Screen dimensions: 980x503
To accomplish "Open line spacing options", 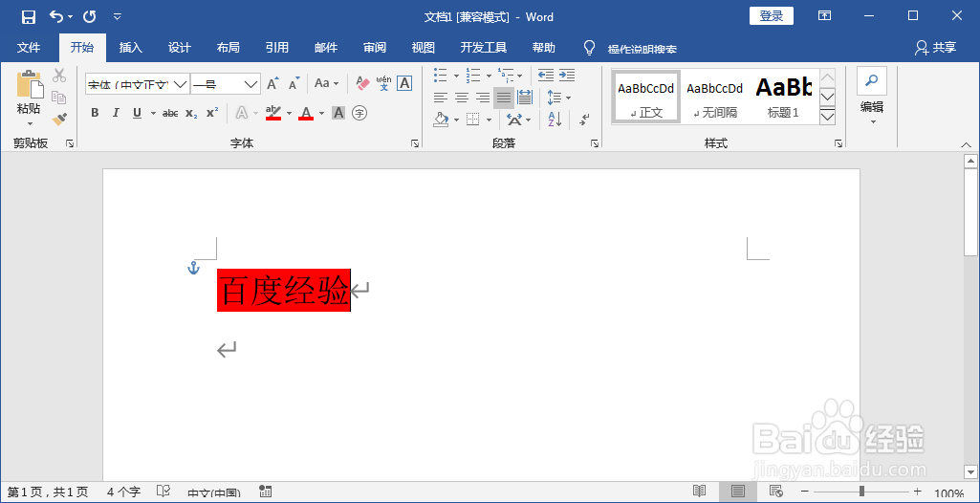I will (558, 98).
